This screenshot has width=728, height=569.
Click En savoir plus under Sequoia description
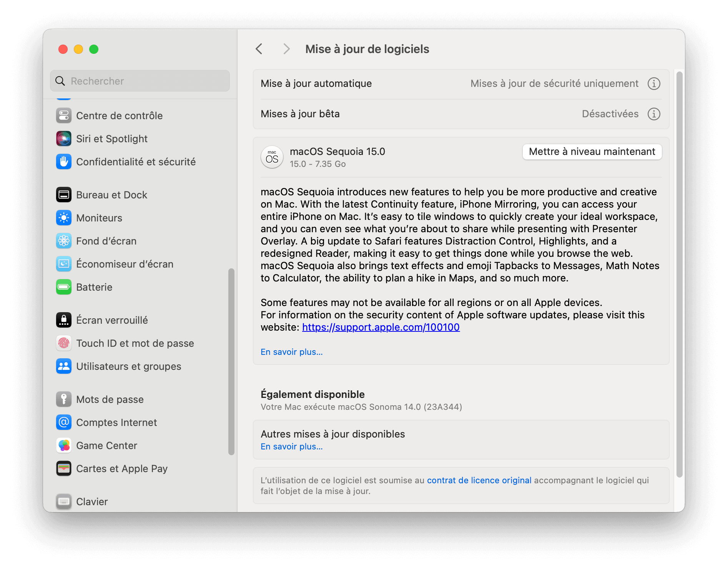click(x=292, y=352)
